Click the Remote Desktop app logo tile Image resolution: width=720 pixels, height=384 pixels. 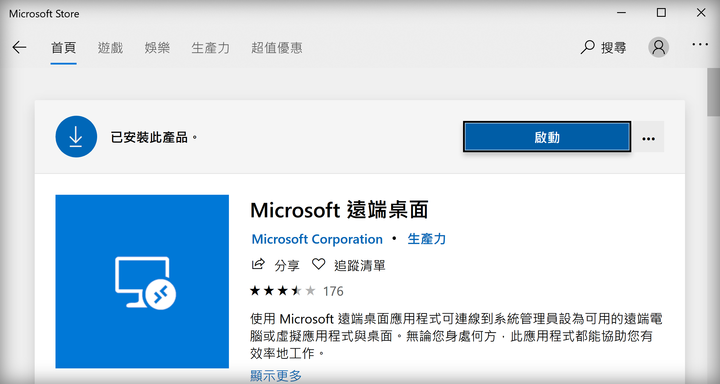click(x=142, y=281)
